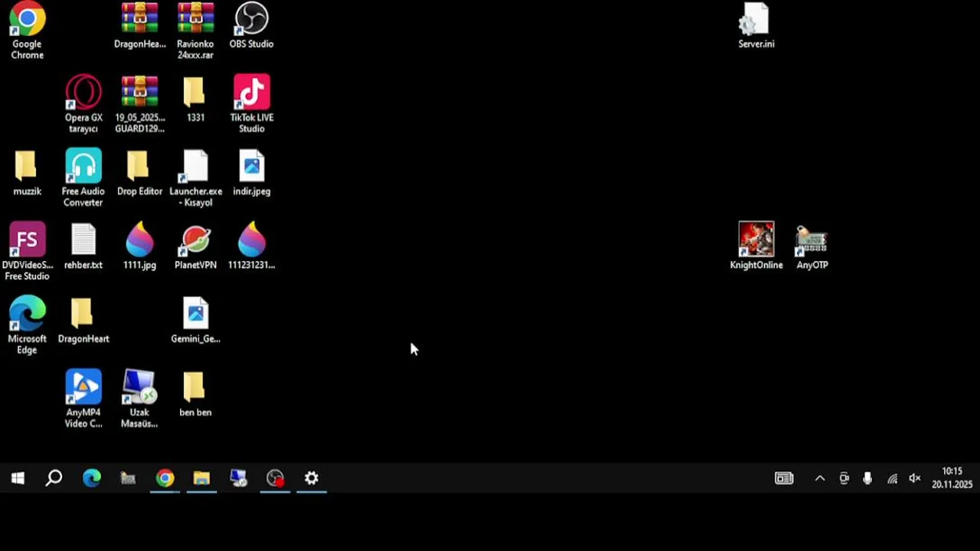Launch the KnightOnline game icon
Screen dimensions: 980x551
(756, 246)
